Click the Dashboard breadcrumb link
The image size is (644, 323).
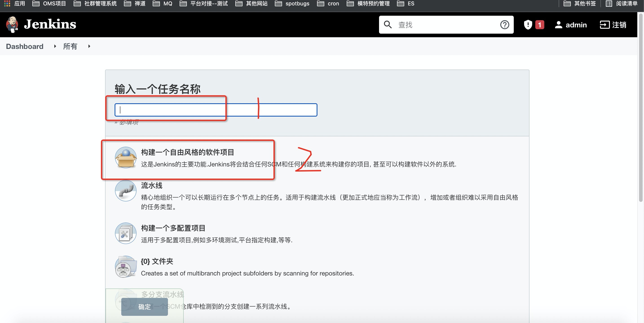pos(24,46)
